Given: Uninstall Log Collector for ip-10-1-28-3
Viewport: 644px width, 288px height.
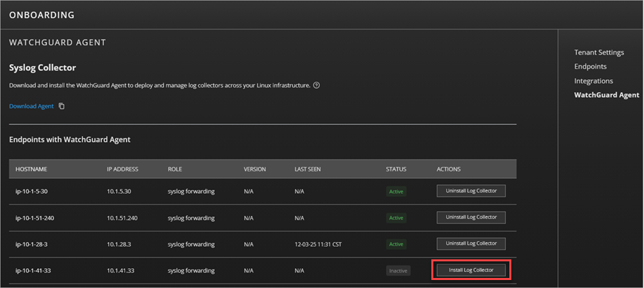Looking at the screenshot, I should [x=471, y=243].
